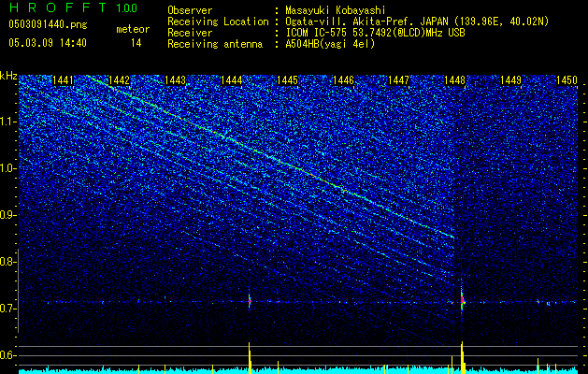Viewport: 588px width, 374px height.
Task: Click the Receiving Location label
Action: pyautogui.click(x=218, y=22)
